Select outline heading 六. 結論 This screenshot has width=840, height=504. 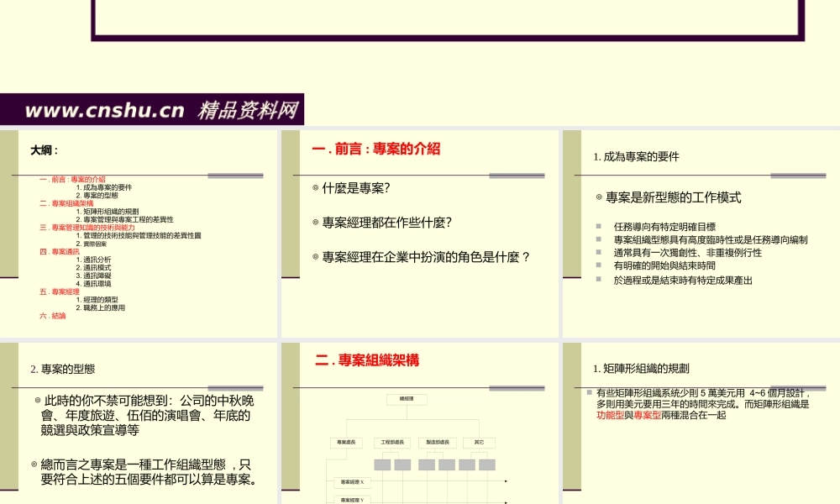pos(52,316)
